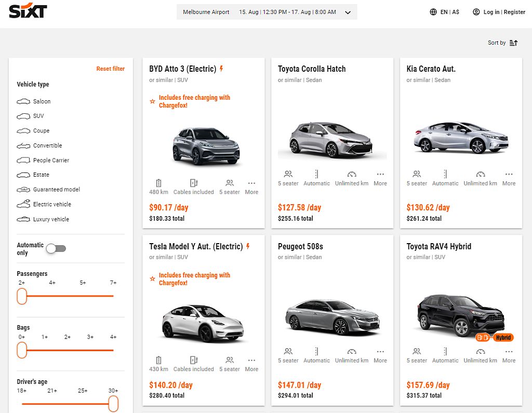Click More dots on Toyota Corolla Hatch
The image size is (532, 413).
(380, 174)
